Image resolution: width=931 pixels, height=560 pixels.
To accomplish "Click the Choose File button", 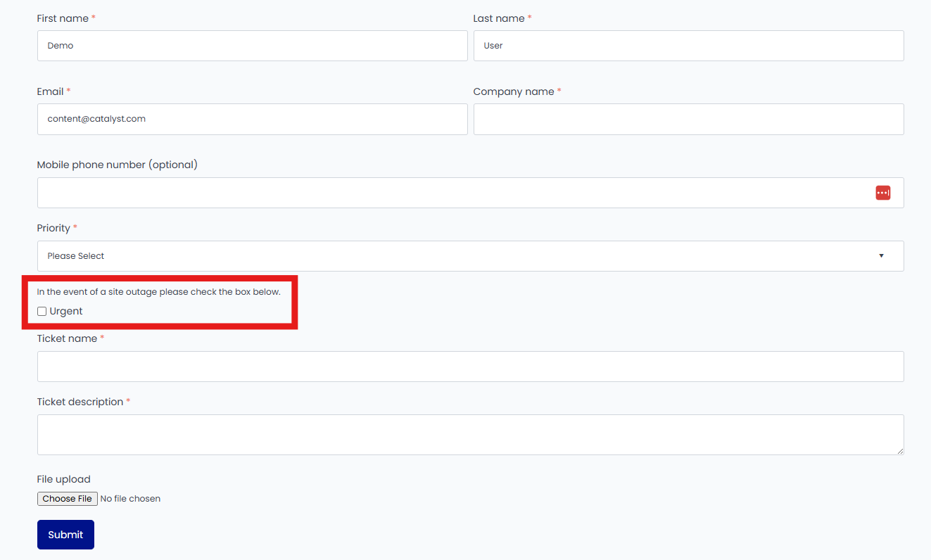I will (67, 499).
